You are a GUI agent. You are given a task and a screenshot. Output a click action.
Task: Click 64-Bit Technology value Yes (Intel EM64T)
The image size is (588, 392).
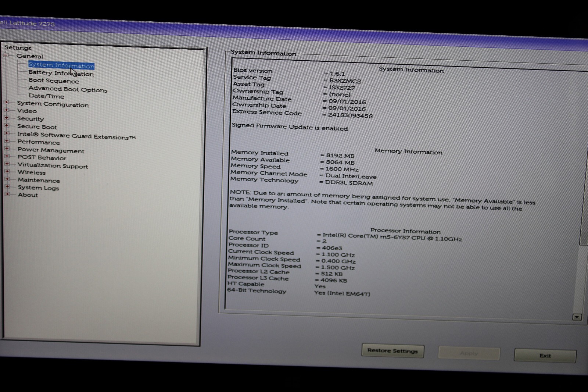[342, 293]
